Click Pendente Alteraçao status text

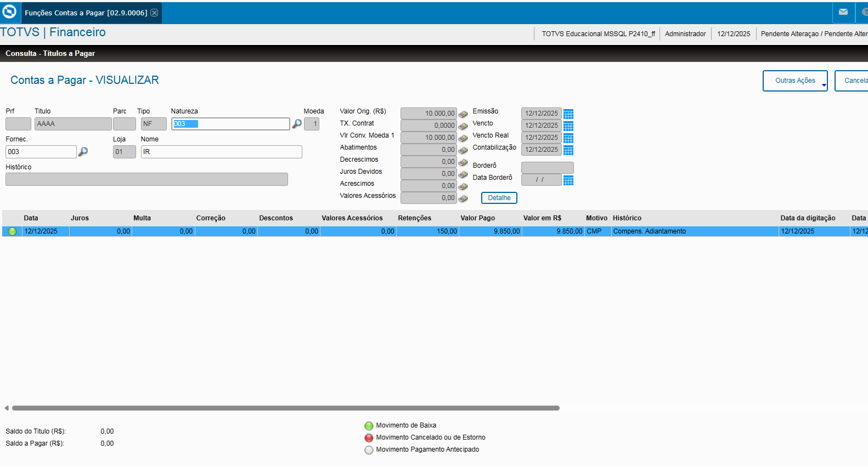(x=814, y=34)
